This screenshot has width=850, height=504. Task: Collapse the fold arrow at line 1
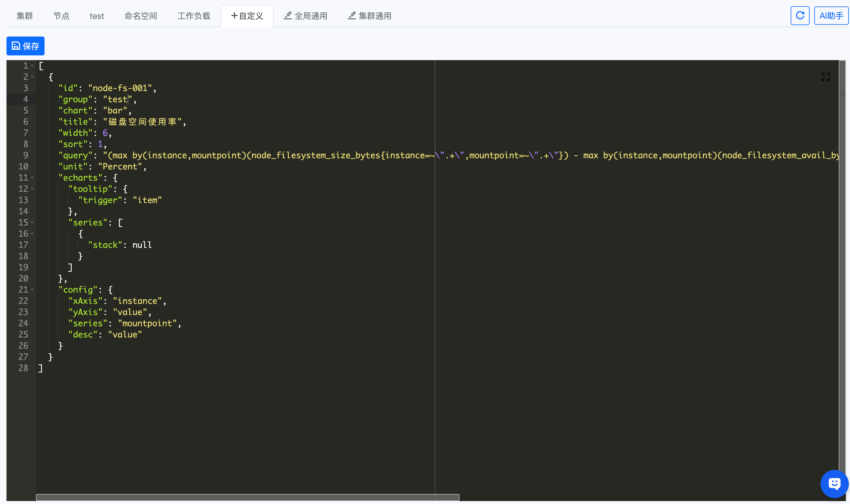click(32, 65)
